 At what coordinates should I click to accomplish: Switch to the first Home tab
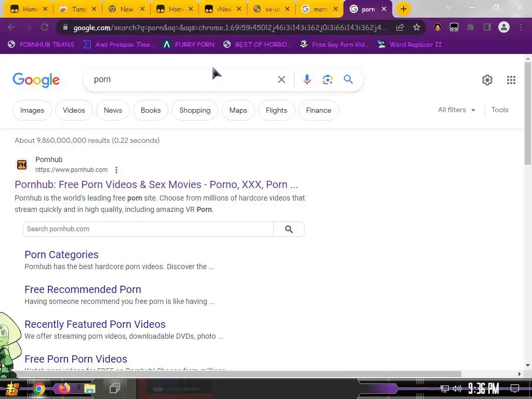pos(29,9)
